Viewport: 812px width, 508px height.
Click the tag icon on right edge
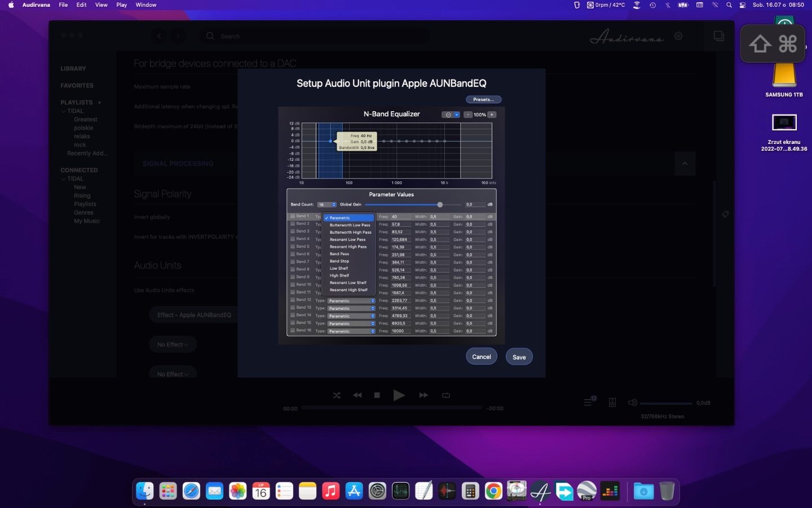click(726, 214)
